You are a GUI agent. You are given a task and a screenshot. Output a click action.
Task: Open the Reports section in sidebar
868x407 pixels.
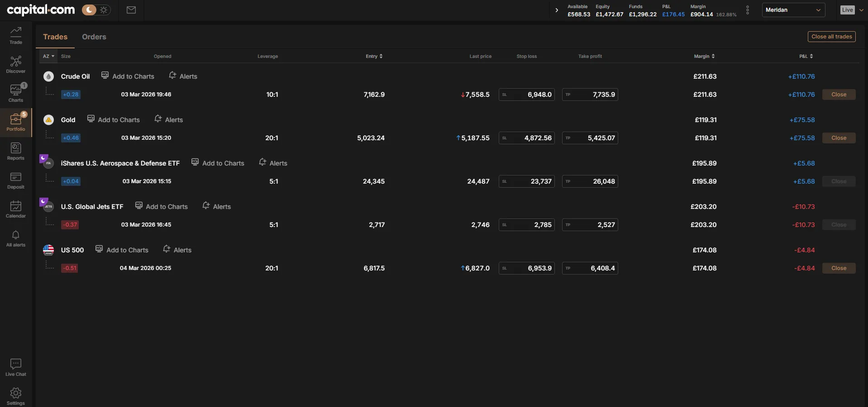[16, 151]
